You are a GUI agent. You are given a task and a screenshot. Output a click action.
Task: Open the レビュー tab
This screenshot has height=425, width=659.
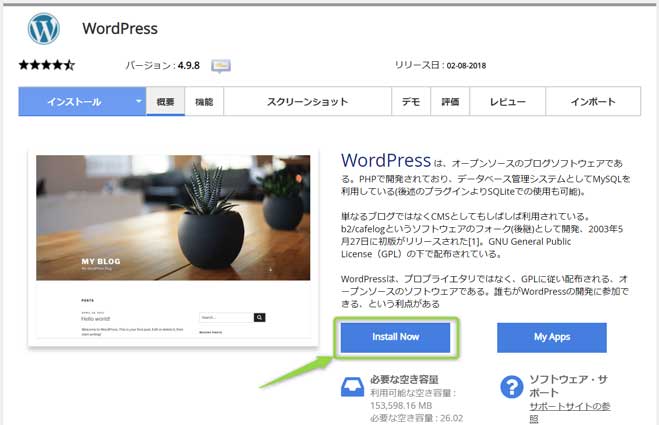[508, 101]
